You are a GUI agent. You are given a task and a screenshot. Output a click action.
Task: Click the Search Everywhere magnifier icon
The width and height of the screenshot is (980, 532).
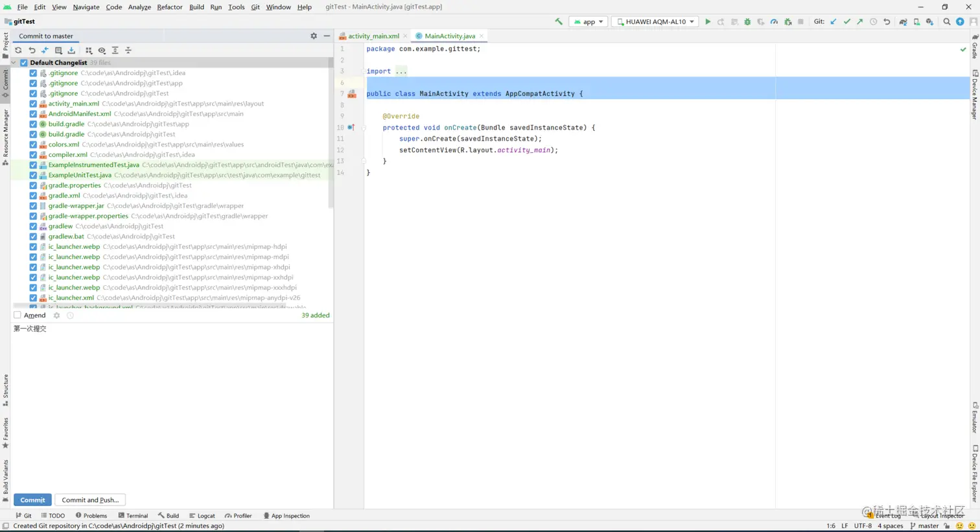[x=947, y=21]
